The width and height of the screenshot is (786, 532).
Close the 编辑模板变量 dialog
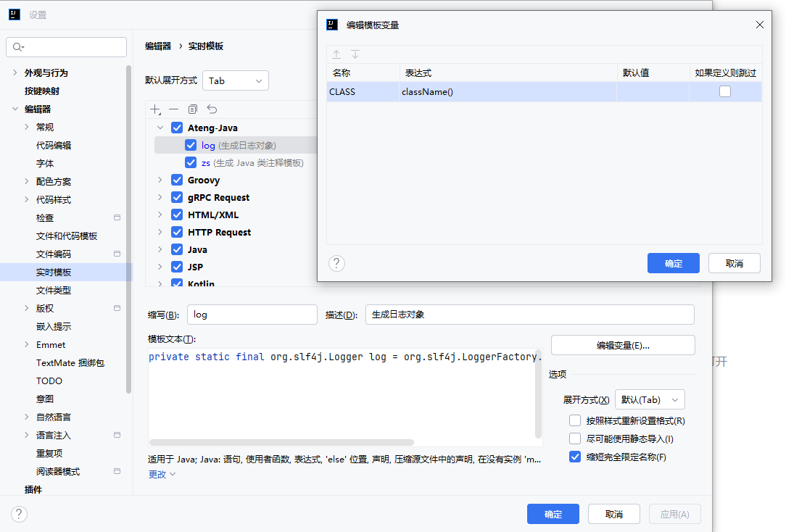click(x=759, y=25)
